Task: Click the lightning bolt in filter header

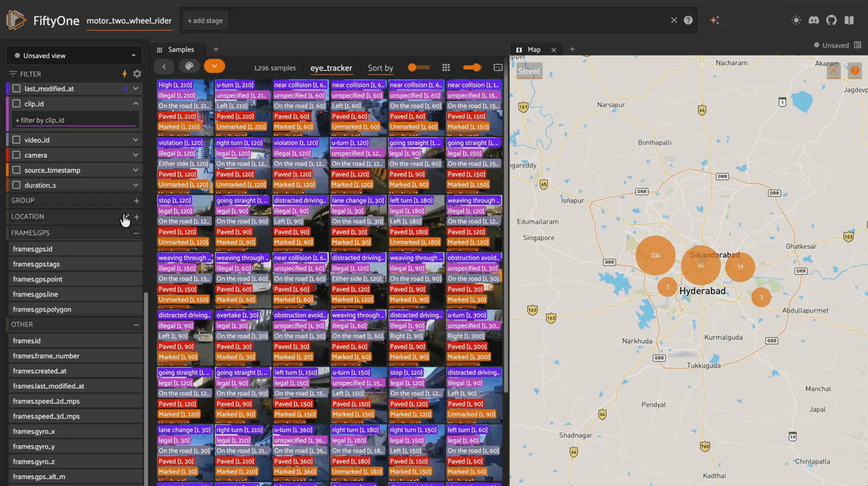Action: [x=124, y=74]
